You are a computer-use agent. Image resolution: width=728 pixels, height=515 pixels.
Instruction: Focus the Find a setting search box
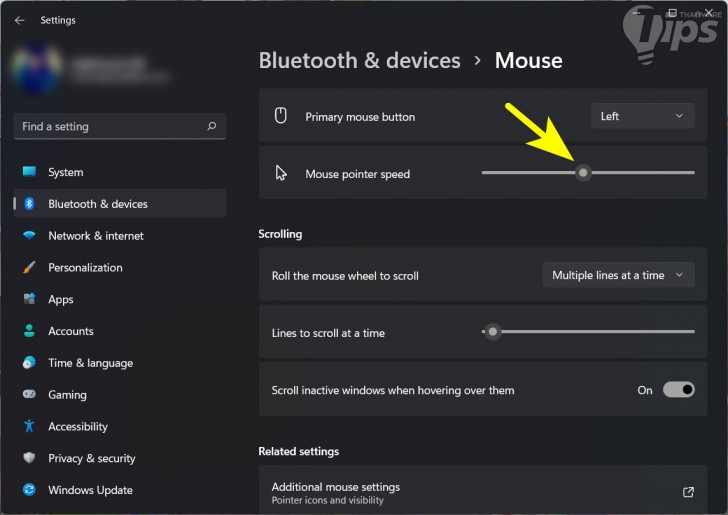click(x=120, y=126)
